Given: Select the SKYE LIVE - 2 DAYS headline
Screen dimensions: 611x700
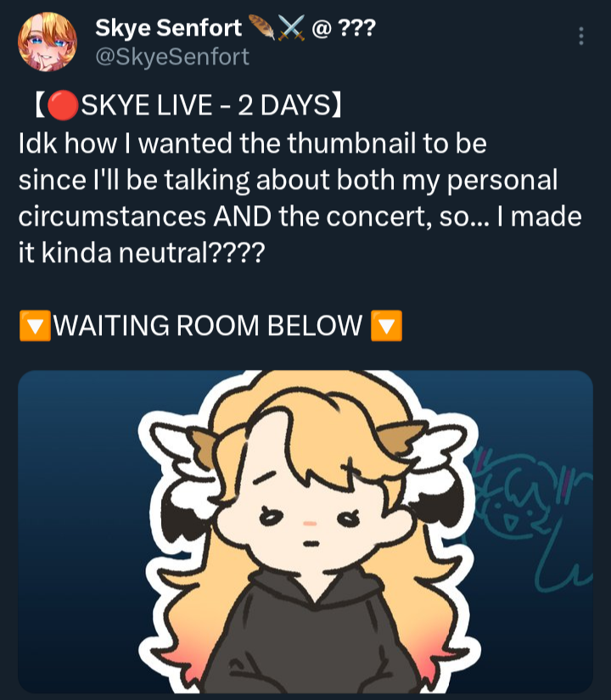Looking at the screenshot, I should (x=188, y=105).
